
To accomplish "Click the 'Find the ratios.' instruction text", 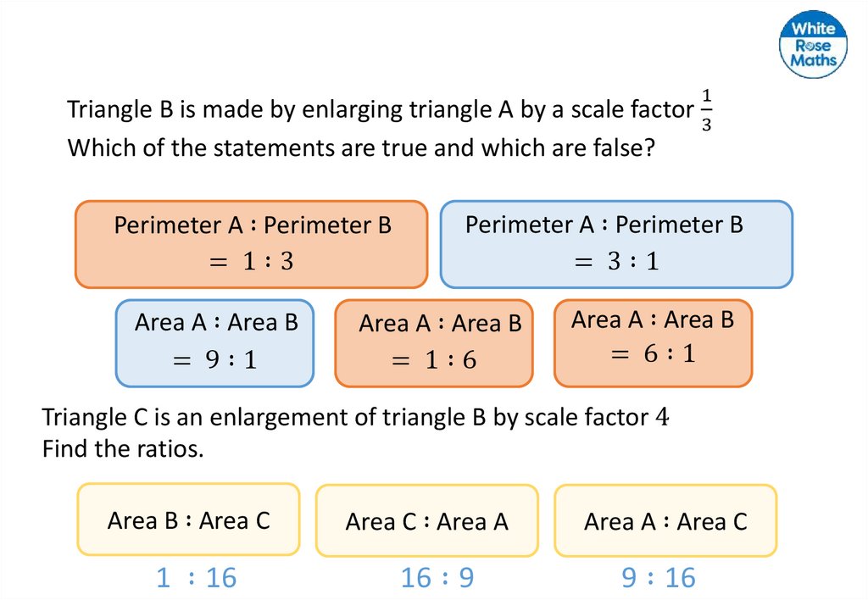I will tap(123, 448).
